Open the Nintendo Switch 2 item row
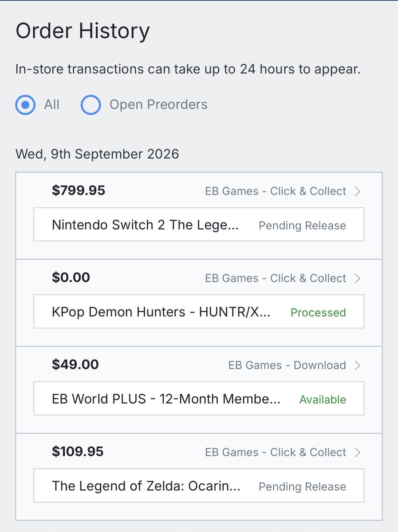The image size is (398, 532). [199, 225]
